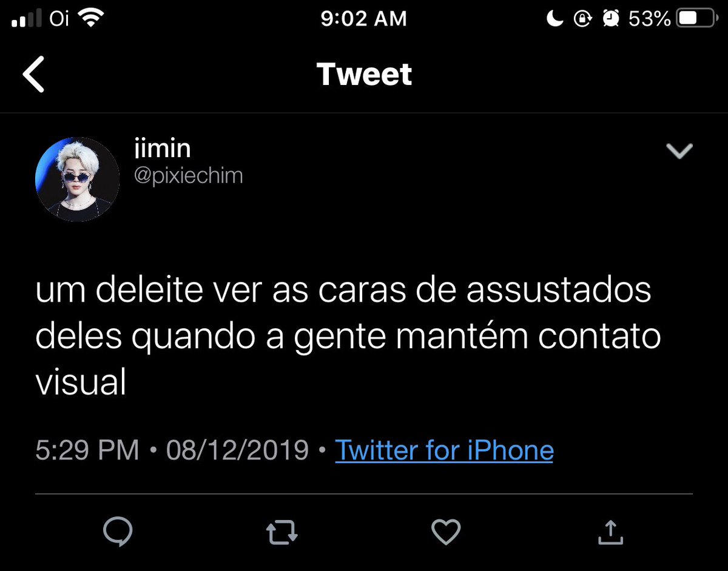Screen dimensions: 728x571
Task: Tap the @pixiechim handle
Action: pyautogui.click(x=187, y=176)
